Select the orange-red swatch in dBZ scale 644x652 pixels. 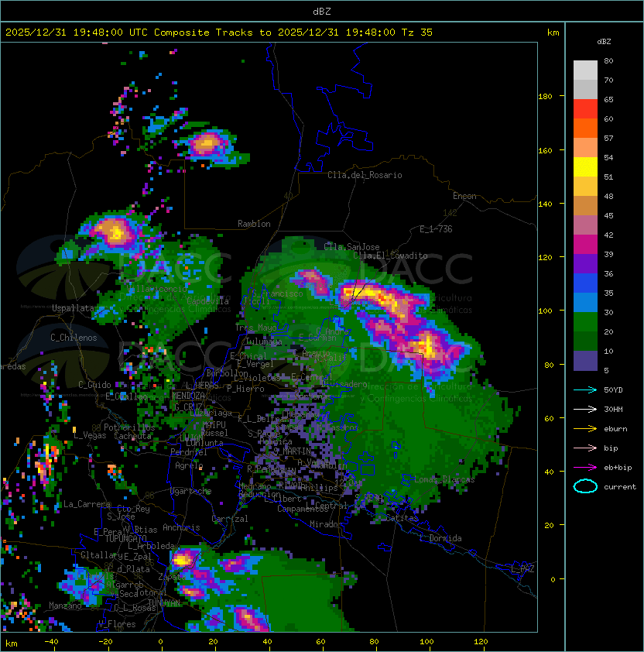tap(585, 129)
